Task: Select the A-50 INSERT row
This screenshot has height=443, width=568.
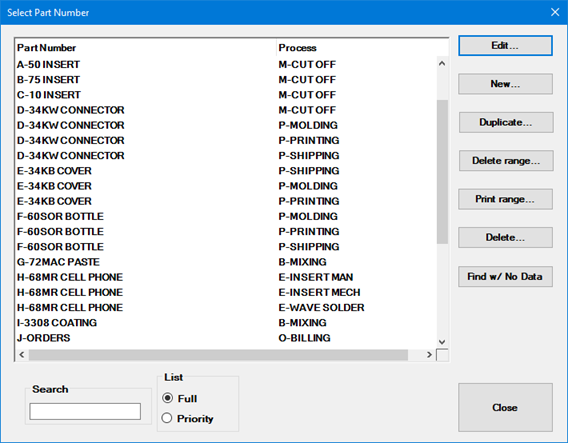Action: [x=226, y=64]
